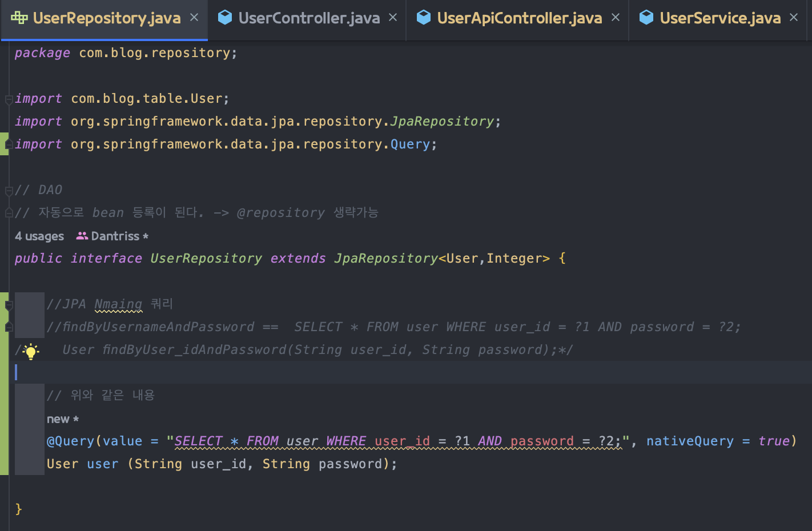Click green change marker beside Query import

(4, 144)
